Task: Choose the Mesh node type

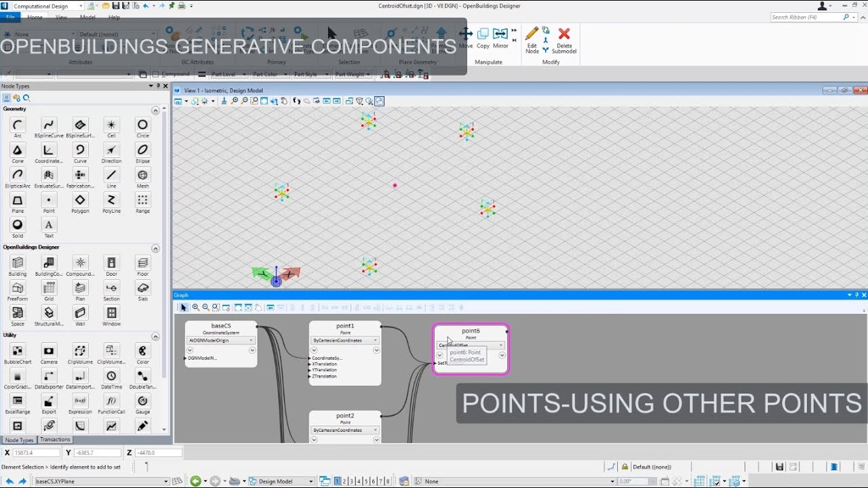Action: pos(142,178)
